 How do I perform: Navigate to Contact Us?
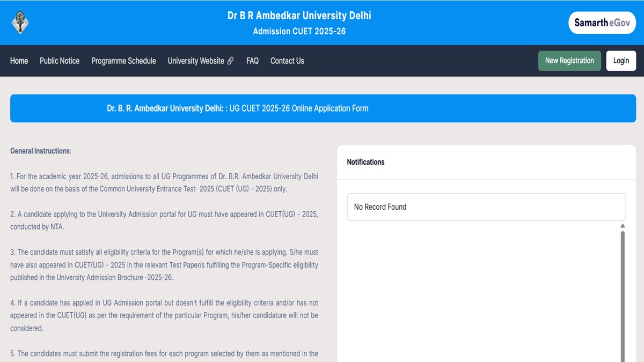[287, 61]
